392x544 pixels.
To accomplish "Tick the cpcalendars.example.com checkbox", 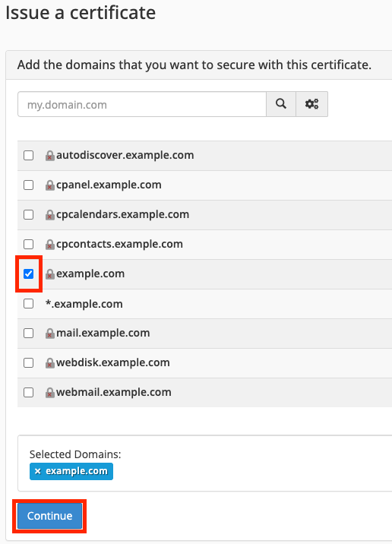I will pos(28,214).
